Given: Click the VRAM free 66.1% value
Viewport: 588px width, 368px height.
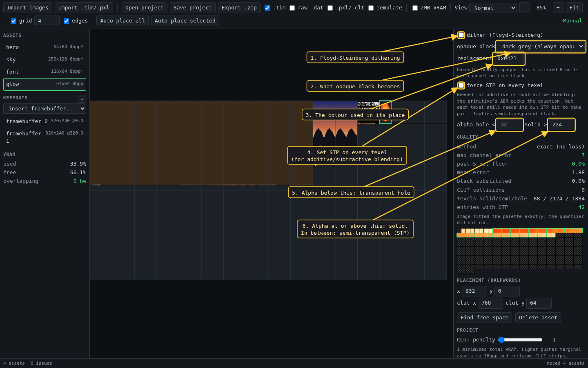Looking at the screenshot, I should click(x=78, y=173).
